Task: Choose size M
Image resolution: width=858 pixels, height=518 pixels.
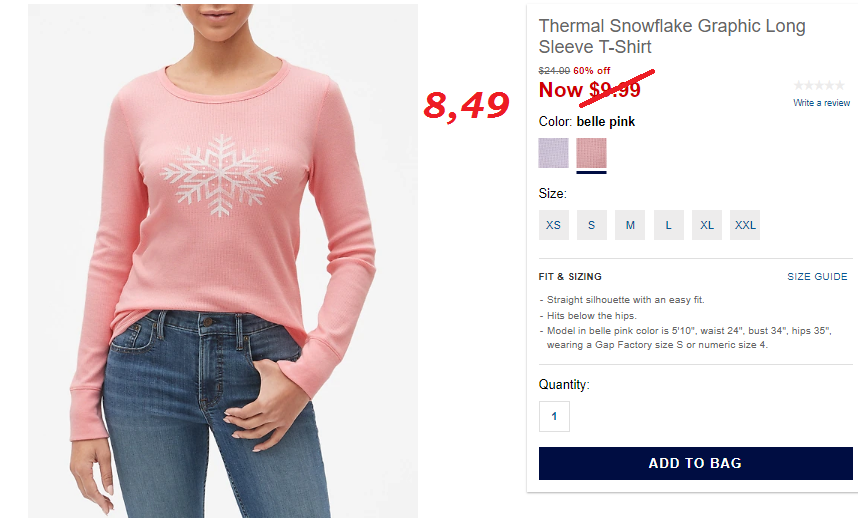Action: [630, 225]
